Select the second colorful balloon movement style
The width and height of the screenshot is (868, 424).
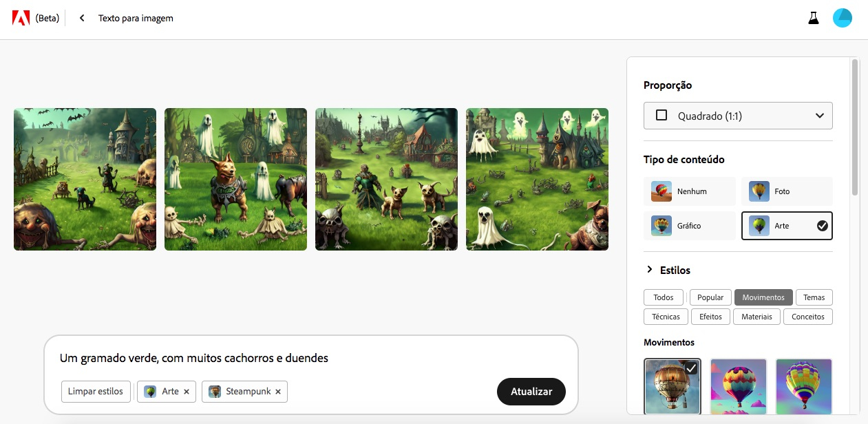pyautogui.click(x=738, y=386)
